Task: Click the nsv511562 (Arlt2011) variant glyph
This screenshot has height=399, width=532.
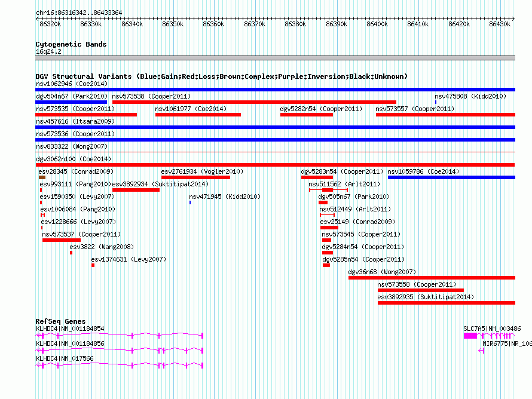Action: [x=328, y=190]
